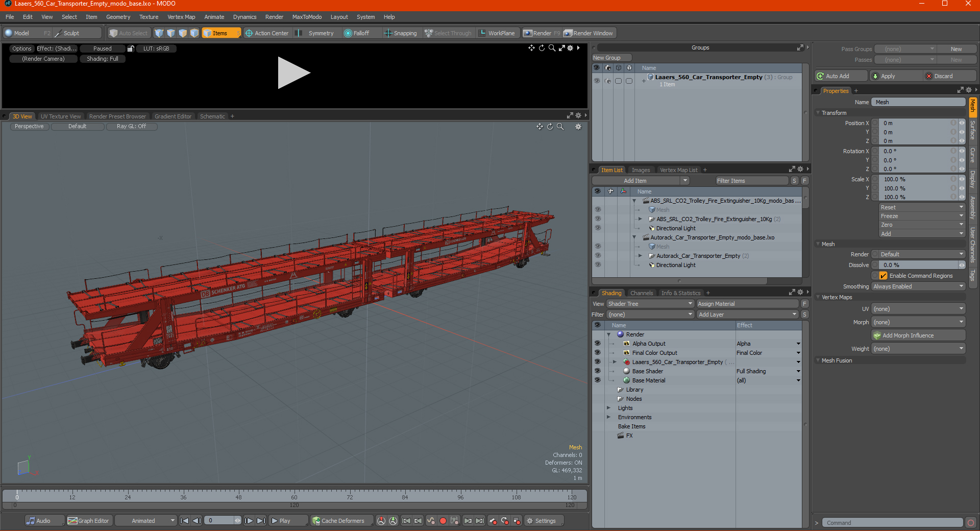Click 3D viewport zoom magnifier icon
This screenshot has height=531, width=980.
tap(560, 127)
